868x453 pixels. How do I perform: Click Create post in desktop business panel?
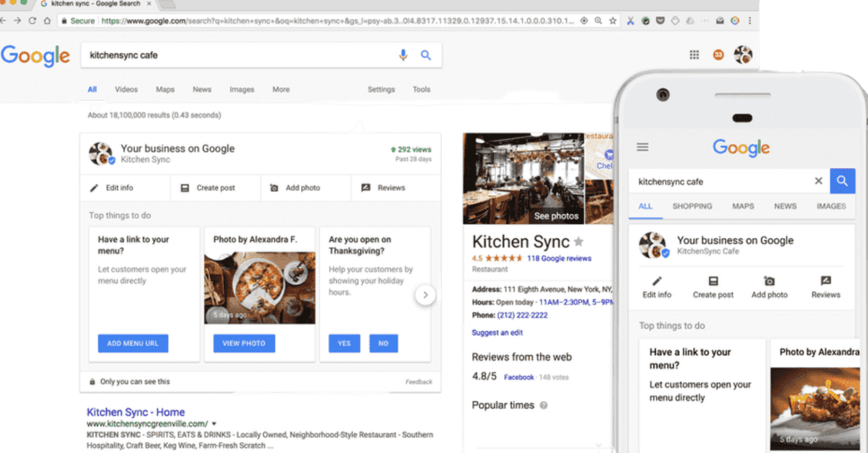pos(209,188)
